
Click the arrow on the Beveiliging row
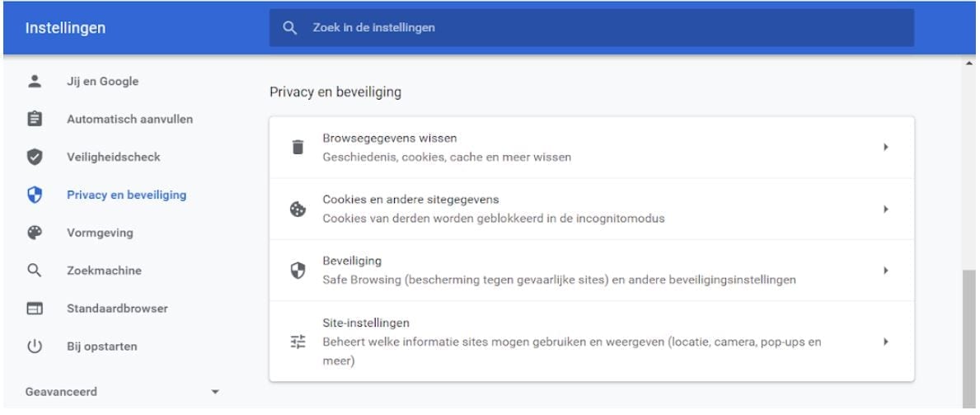tap(885, 271)
